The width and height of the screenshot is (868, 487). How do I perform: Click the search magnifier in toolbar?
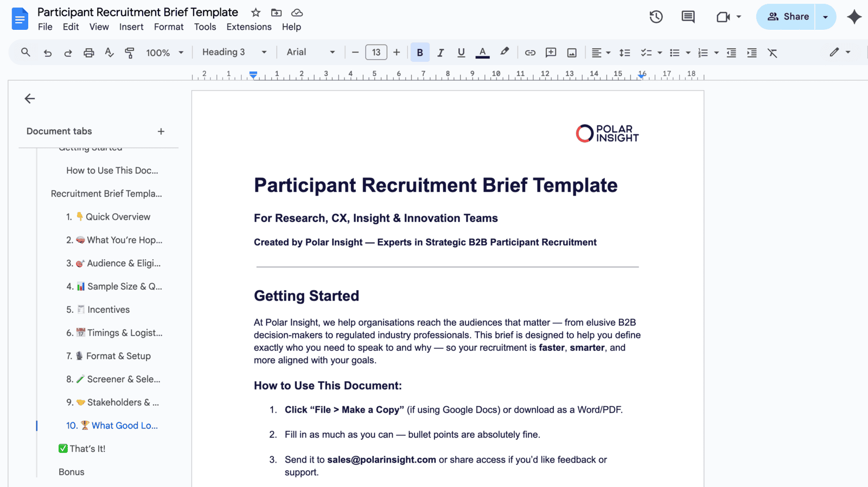25,53
